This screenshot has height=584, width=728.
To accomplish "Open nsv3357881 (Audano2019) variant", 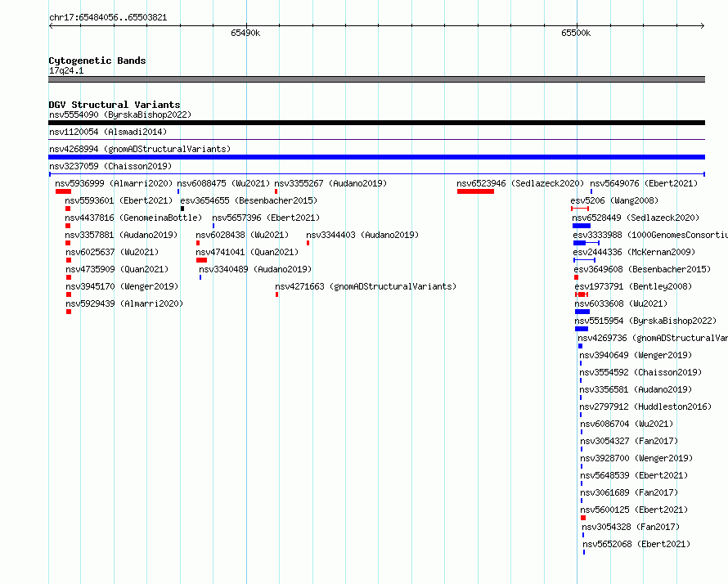I will click(121, 235).
